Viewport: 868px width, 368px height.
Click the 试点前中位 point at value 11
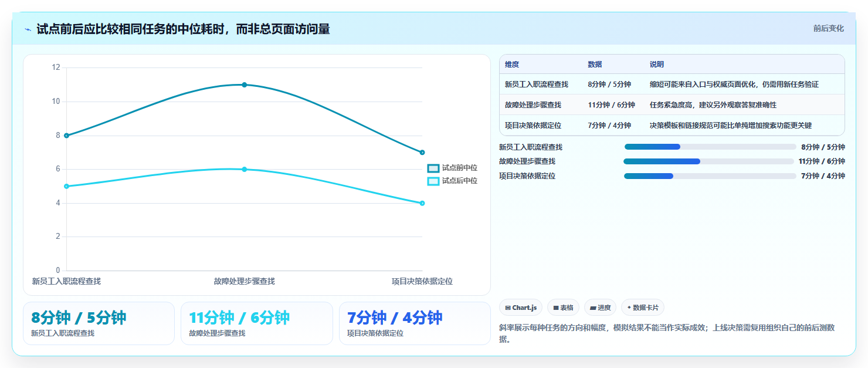click(245, 85)
